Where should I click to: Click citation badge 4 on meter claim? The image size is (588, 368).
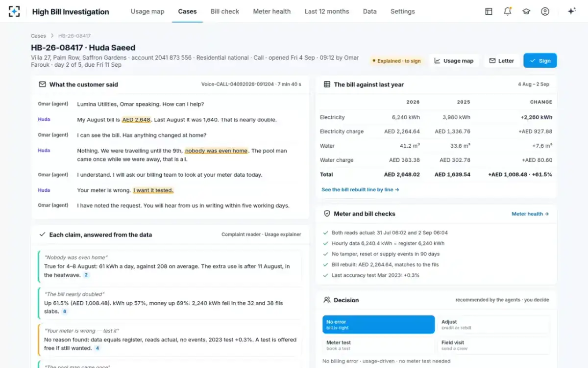tap(97, 348)
